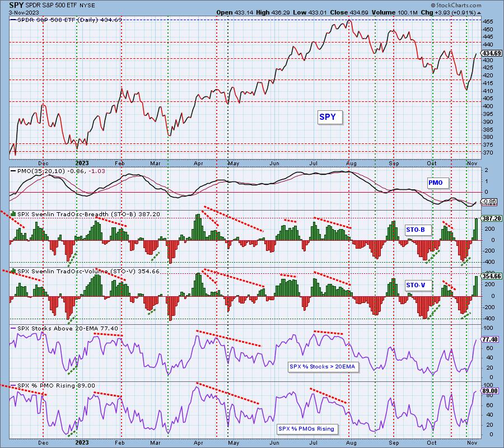The height and width of the screenshot is (448, 504).
Task: Click the SPX % PMOs Rising label
Action: pos(307,429)
